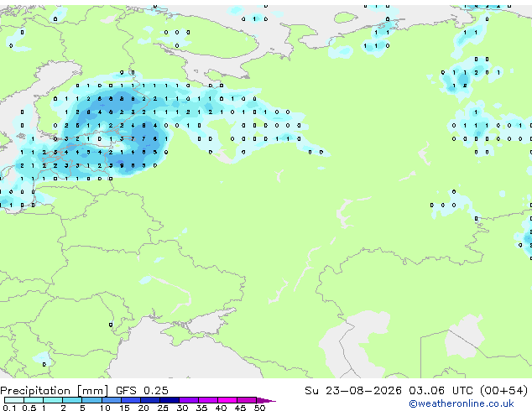Click the legend label "0.5"
The width and height of the screenshot is (532, 411).
[x=29, y=408]
